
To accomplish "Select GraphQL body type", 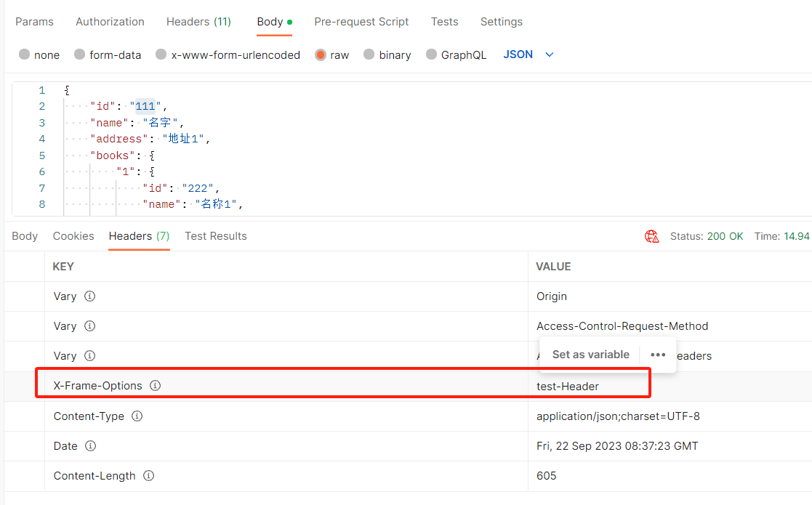I will pyautogui.click(x=432, y=55).
